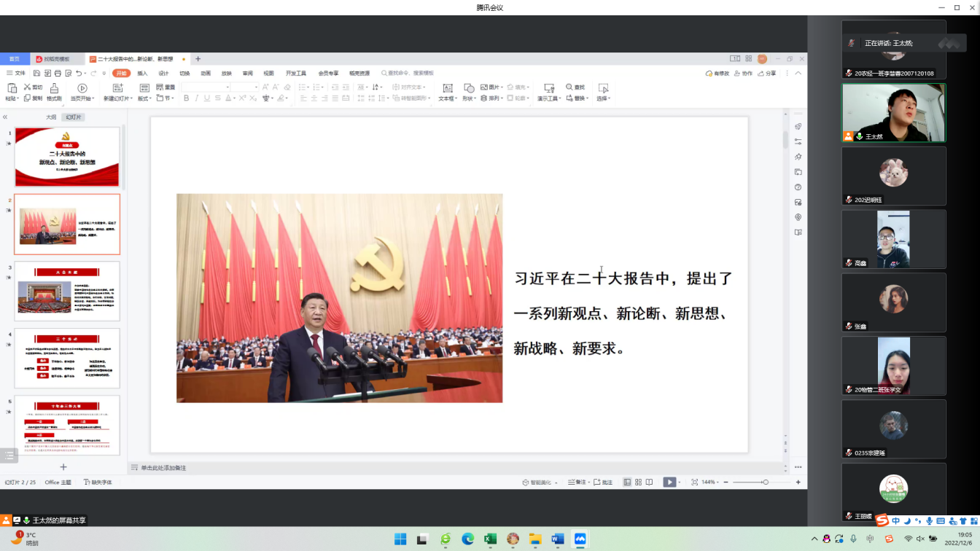Click the Undo arrow in quick toolbar
Viewport: 980px width, 551px height.
click(x=79, y=74)
